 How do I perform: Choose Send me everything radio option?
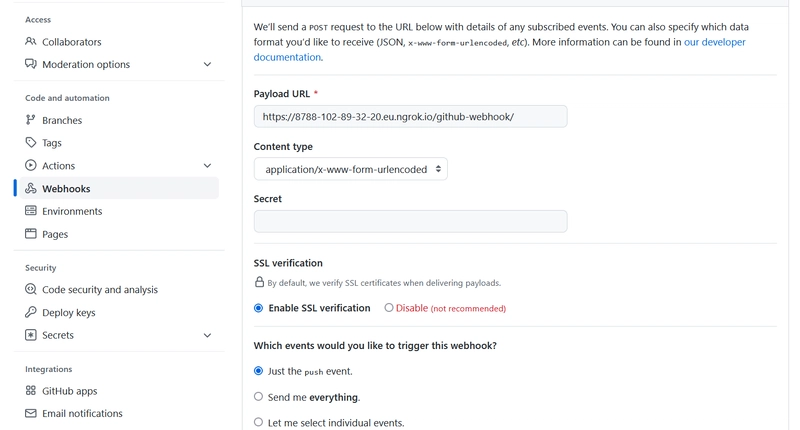click(x=259, y=397)
